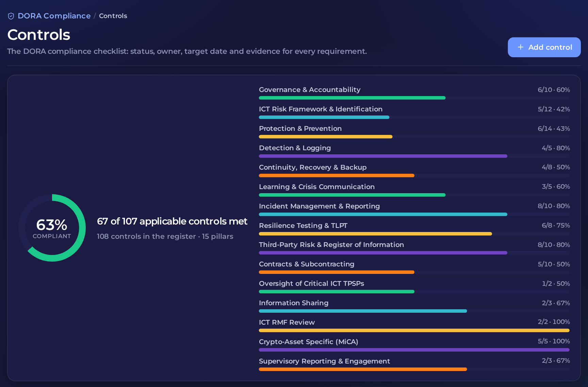
Task: Open Oversight of Critical ICT TPSPs pillar
Action: (x=311, y=283)
